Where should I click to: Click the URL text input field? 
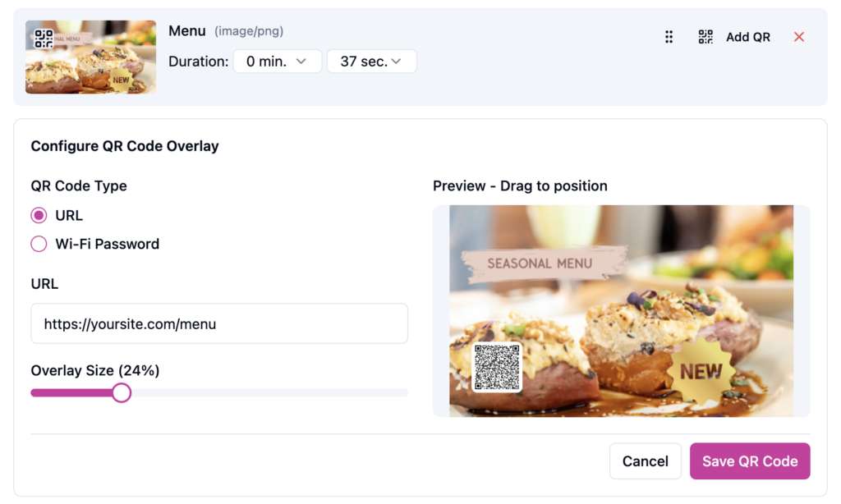[x=219, y=324]
